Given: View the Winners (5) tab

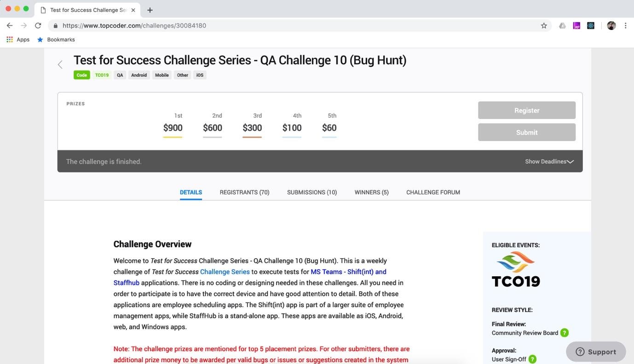Looking at the screenshot, I should tap(371, 192).
